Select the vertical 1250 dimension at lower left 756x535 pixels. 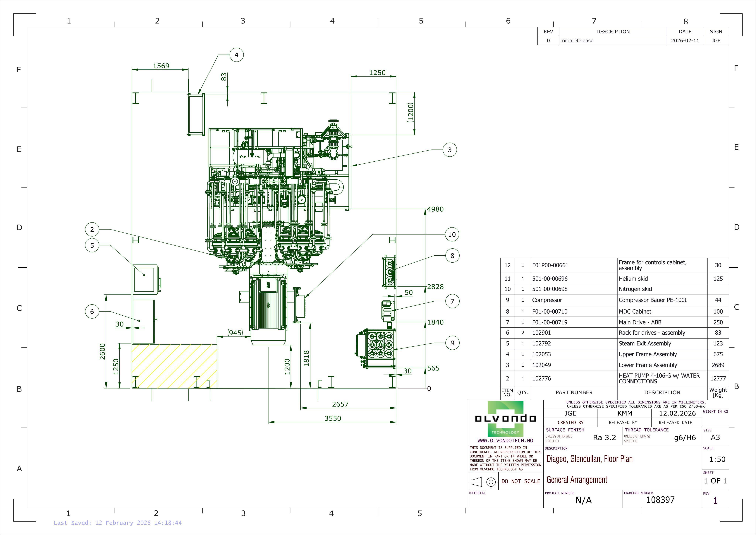116,367
